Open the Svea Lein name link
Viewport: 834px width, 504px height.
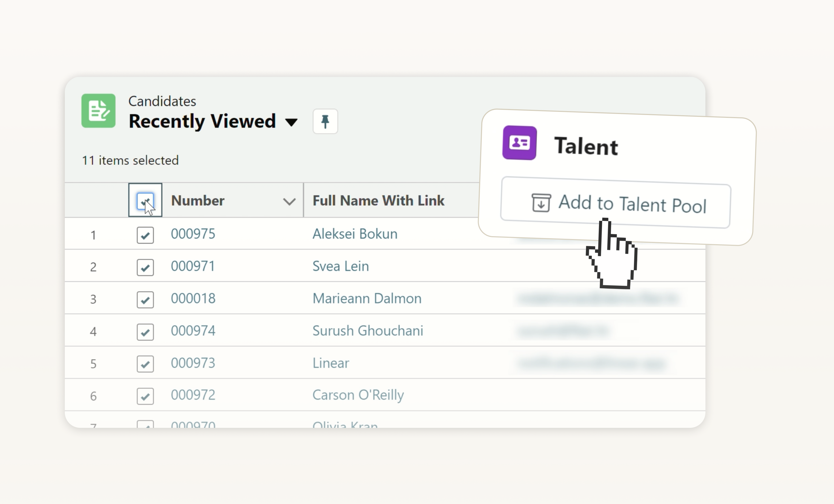click(340, 266)
